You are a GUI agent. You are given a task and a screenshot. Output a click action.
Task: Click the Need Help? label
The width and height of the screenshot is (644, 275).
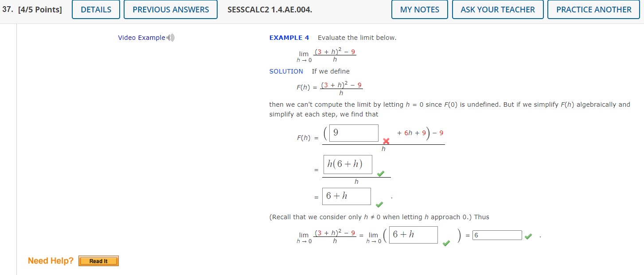pos(50,260)
